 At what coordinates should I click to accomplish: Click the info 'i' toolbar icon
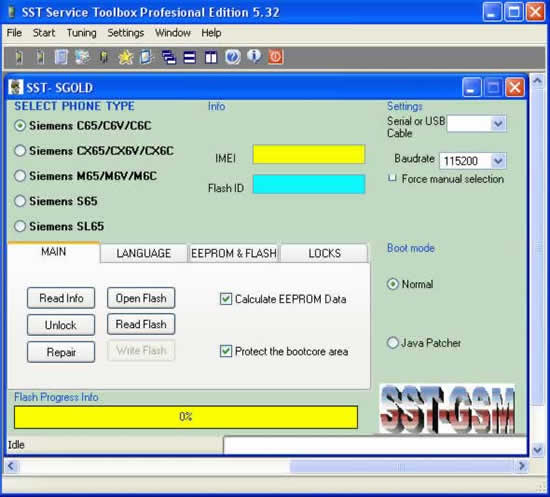coord(254,56)
